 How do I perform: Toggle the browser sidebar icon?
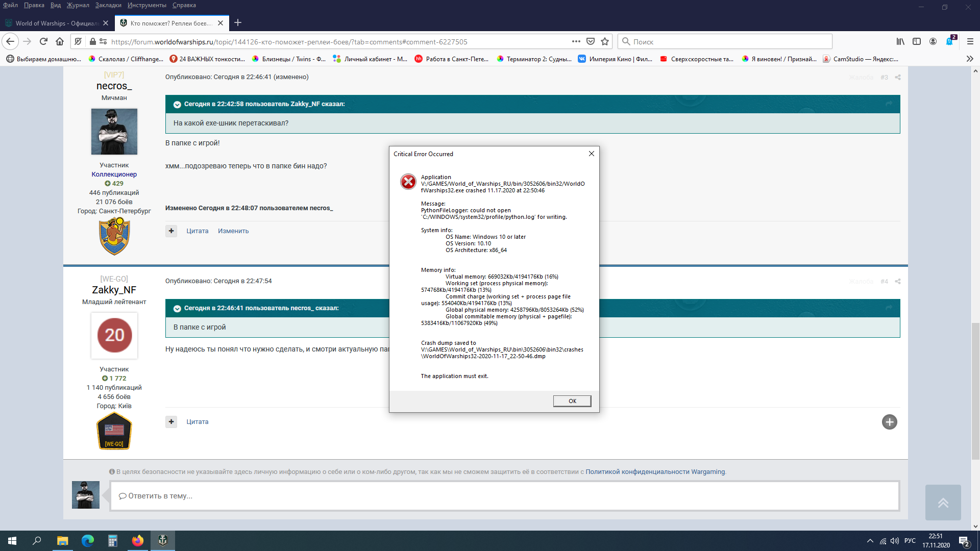(917, 41)
